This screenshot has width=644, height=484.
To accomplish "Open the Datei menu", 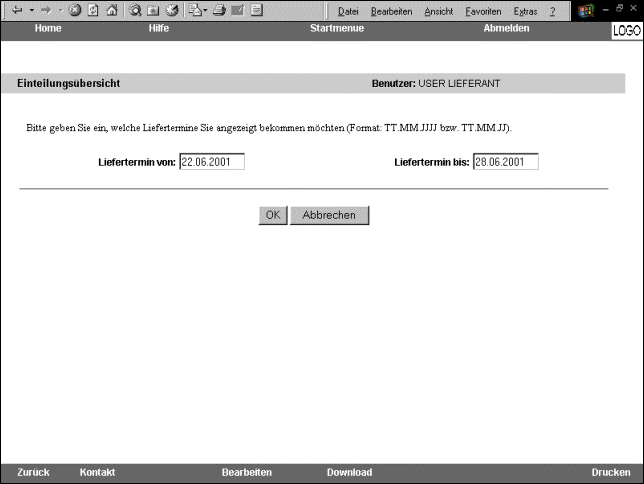I will (348, 12).
